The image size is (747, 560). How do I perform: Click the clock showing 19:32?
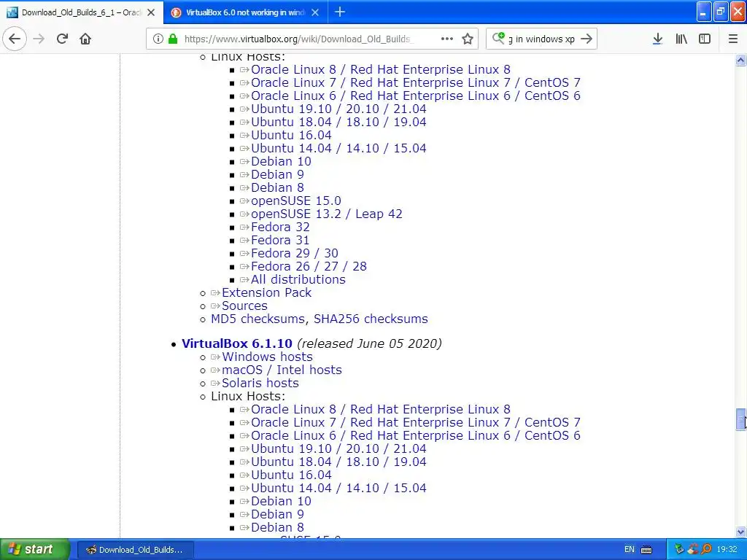click(727, 549)
